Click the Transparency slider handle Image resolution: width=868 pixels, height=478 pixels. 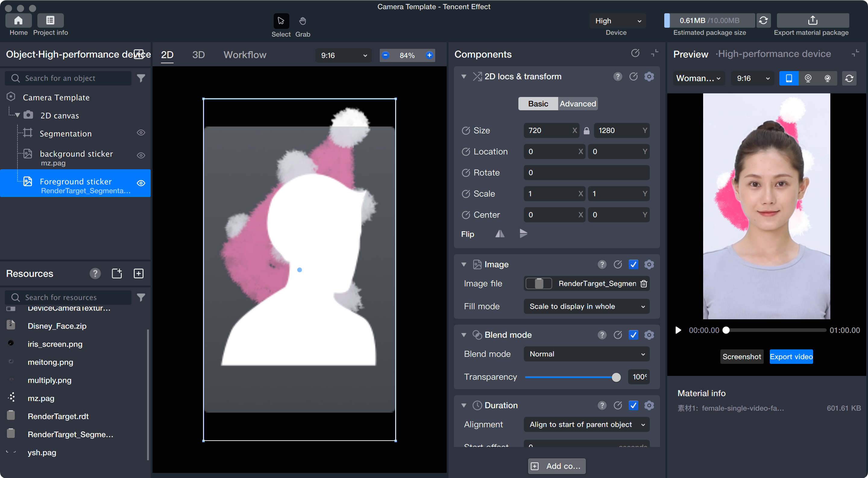[616, 377]
